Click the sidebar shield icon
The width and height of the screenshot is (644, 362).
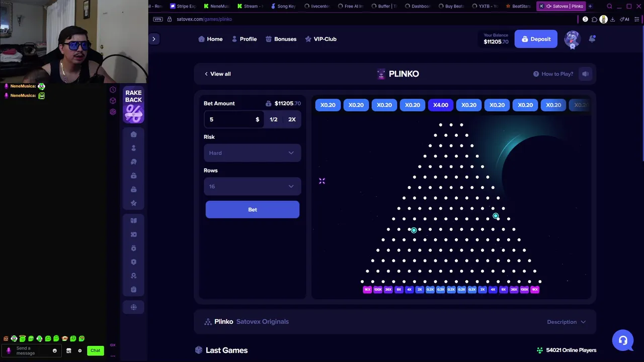click(133, 262)
